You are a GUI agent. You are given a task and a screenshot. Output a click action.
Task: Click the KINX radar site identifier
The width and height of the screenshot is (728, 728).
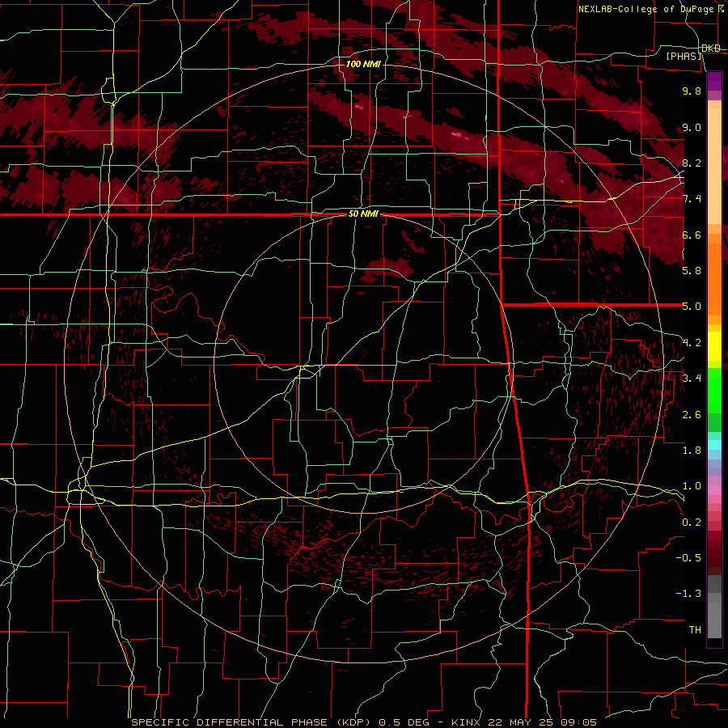(x=465, y=722)
